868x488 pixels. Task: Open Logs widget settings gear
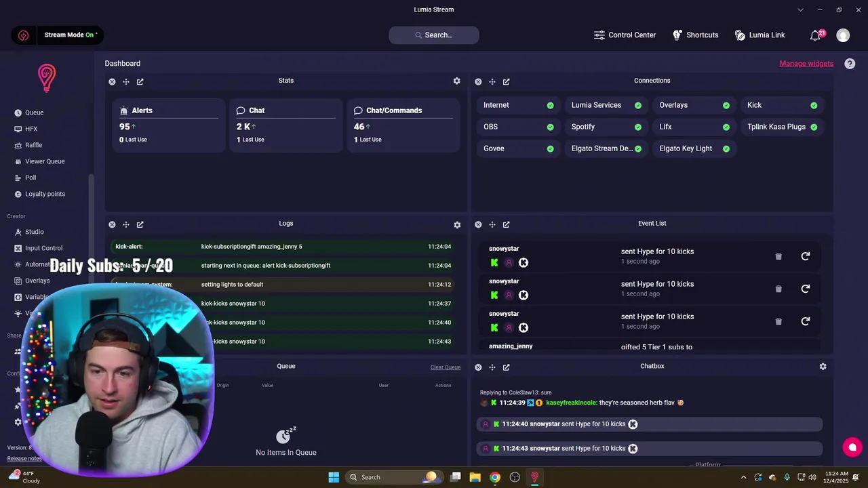[457, 224]
